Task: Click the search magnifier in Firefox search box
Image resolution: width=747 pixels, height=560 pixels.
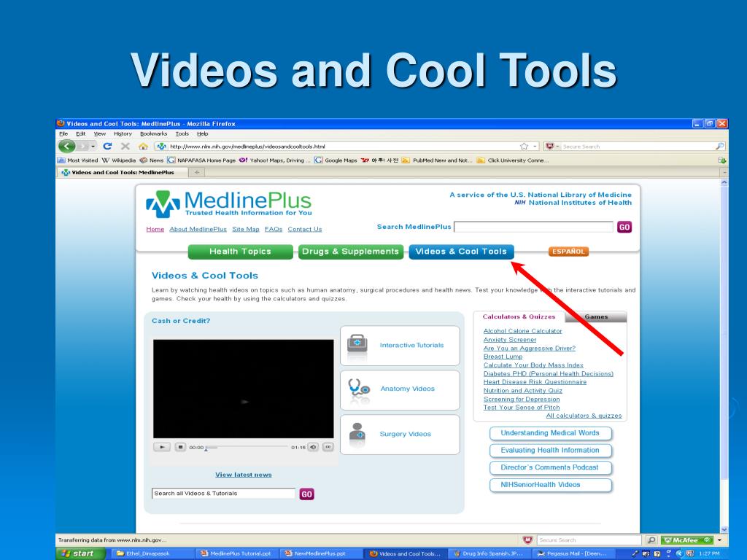Action: click(719, 146)
